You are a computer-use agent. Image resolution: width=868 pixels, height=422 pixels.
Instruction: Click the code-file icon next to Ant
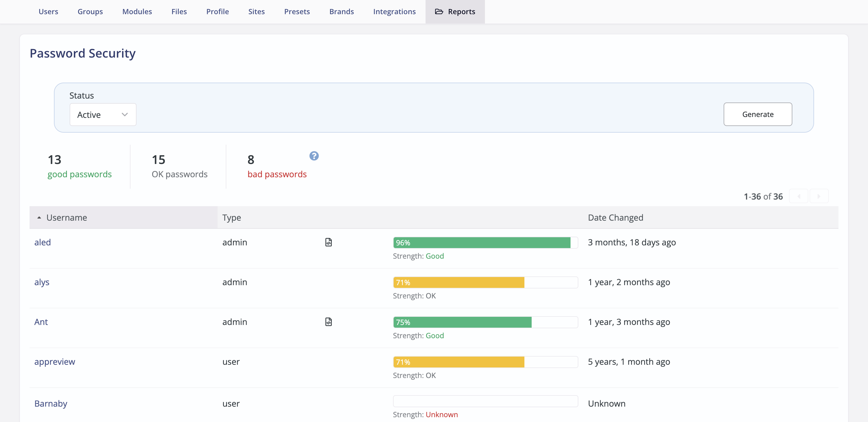(x=329, y=322)
